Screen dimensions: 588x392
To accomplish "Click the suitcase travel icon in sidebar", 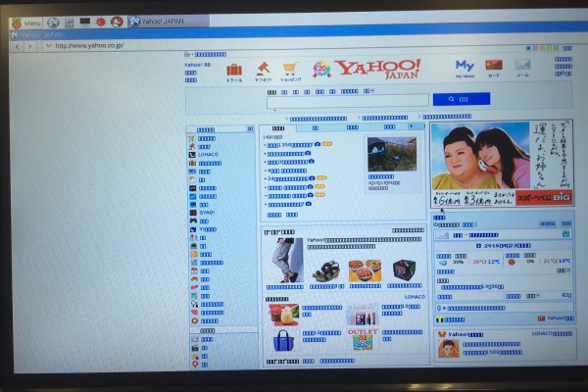I will click(x=192, y=164).
